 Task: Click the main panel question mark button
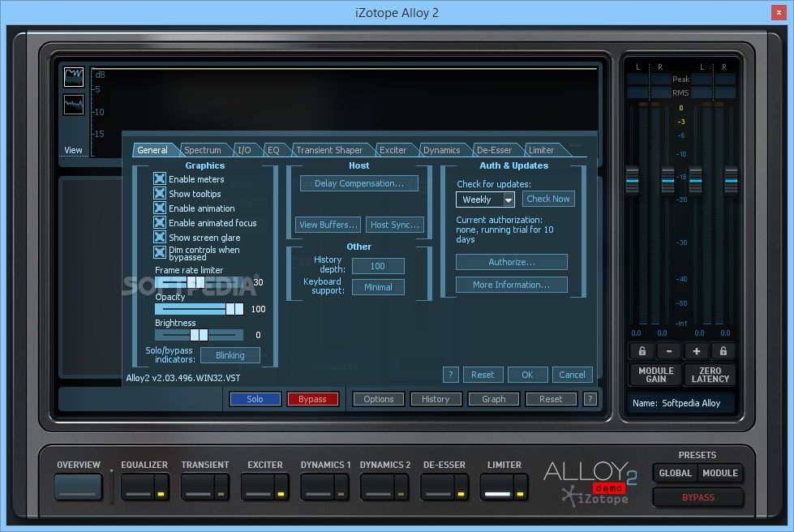(590, 399)
